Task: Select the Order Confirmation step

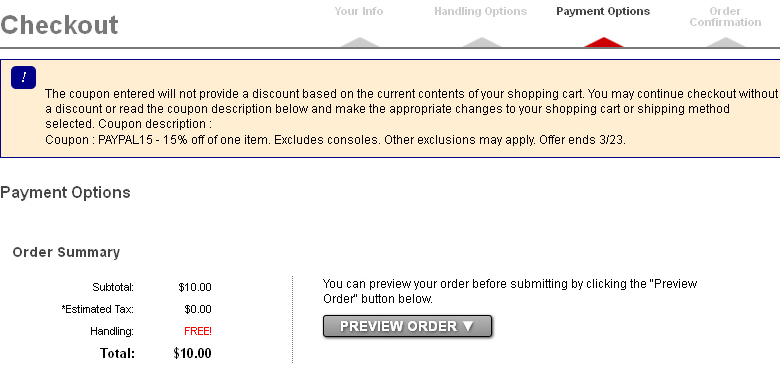Action: coord(725,16)
